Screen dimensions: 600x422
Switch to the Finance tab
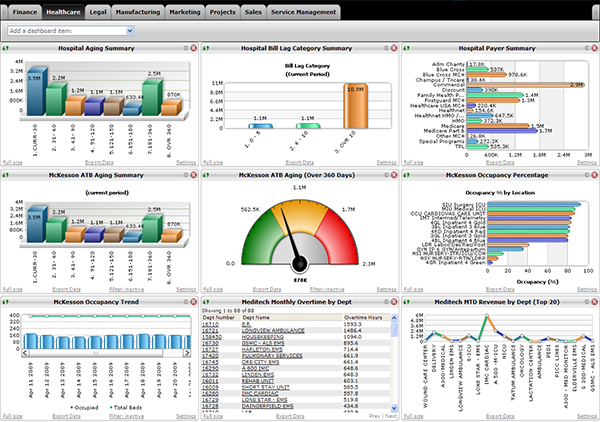[x=24, y=12]
